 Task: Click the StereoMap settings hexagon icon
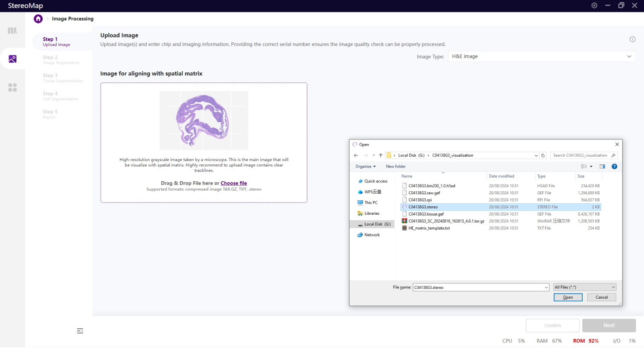click(x=594, y=6)
